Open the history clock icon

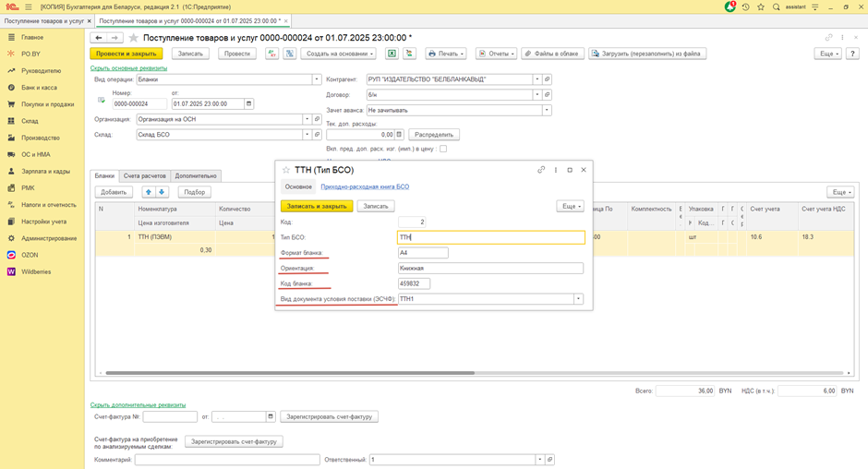point(746,7)
